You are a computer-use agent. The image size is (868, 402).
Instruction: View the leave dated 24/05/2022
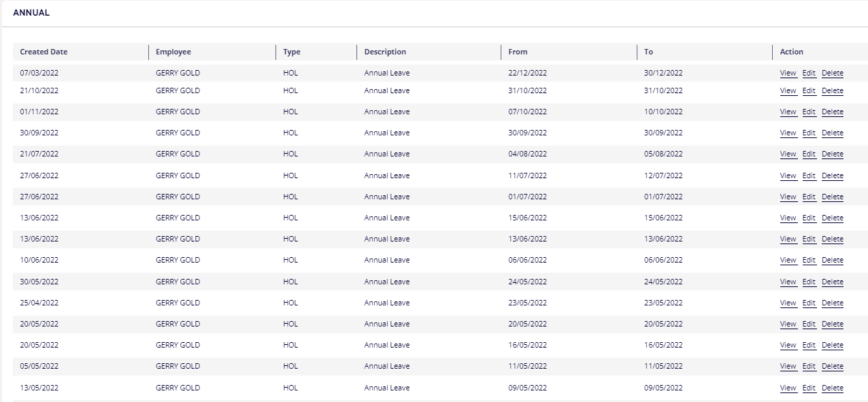(788, 282)
